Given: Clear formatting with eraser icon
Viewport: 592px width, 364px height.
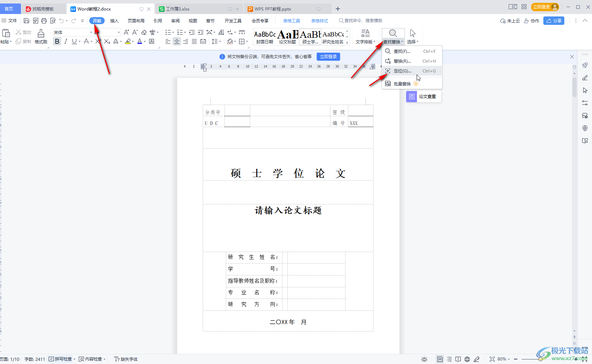Looking at the screenshot, I should (x=144, y=32).
